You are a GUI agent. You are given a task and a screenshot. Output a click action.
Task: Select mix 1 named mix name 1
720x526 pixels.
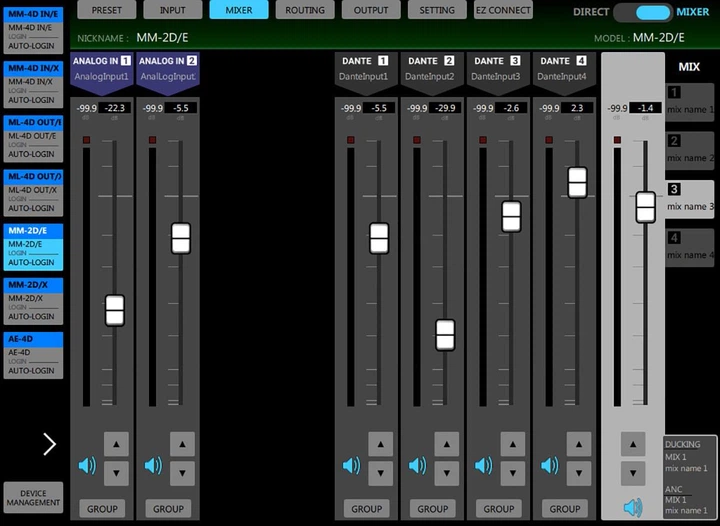[x=689, y=101]
